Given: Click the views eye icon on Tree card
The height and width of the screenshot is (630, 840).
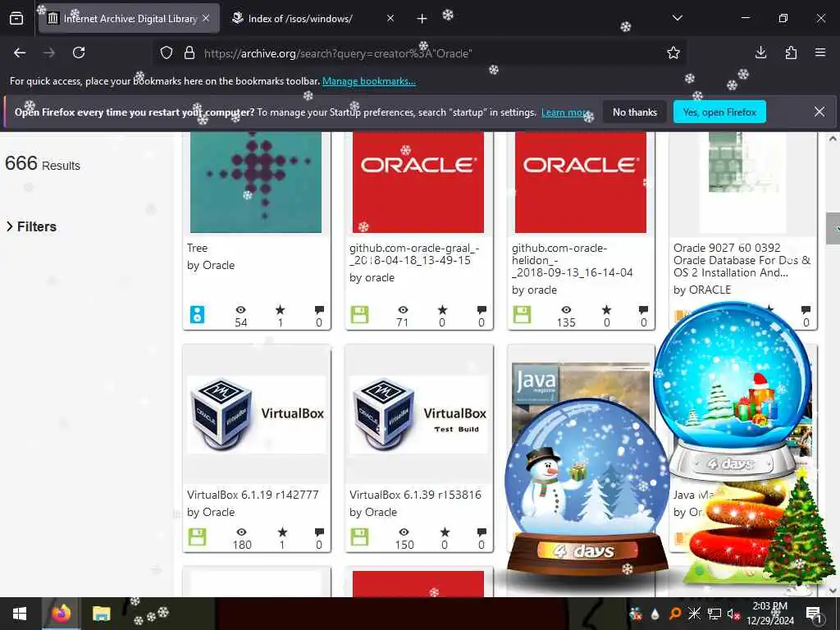Looking at the screenshot, I should 241,309.
